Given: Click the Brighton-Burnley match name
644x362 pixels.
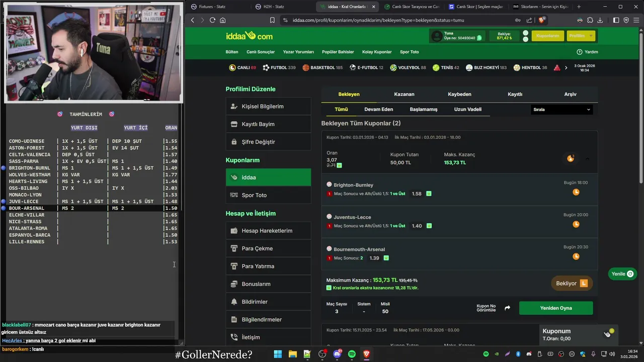Looking at the screenshot, I should [353, 185].
